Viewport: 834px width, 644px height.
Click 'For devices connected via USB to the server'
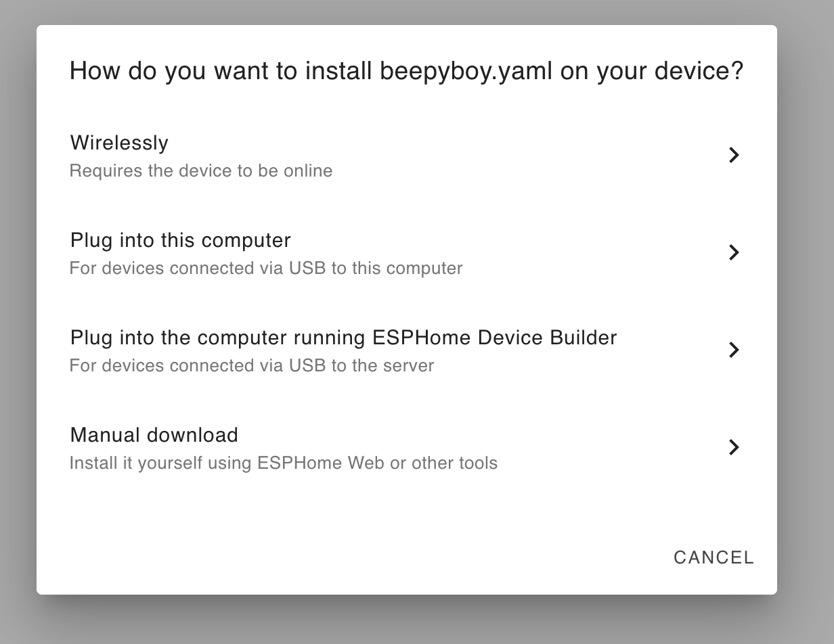pyautogui.click(x=252, y=365)
